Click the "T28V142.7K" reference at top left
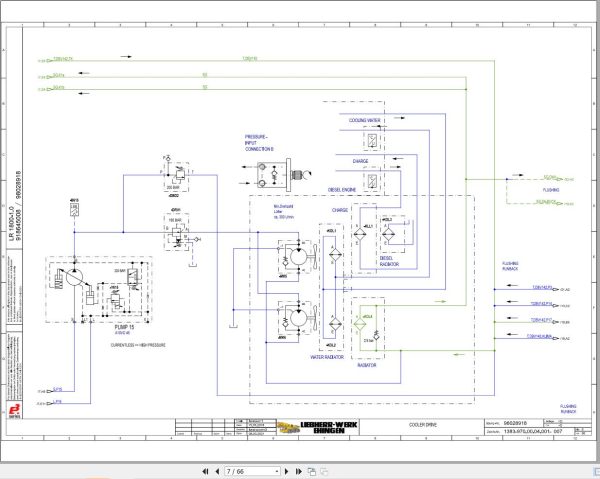 click(63, 59)
